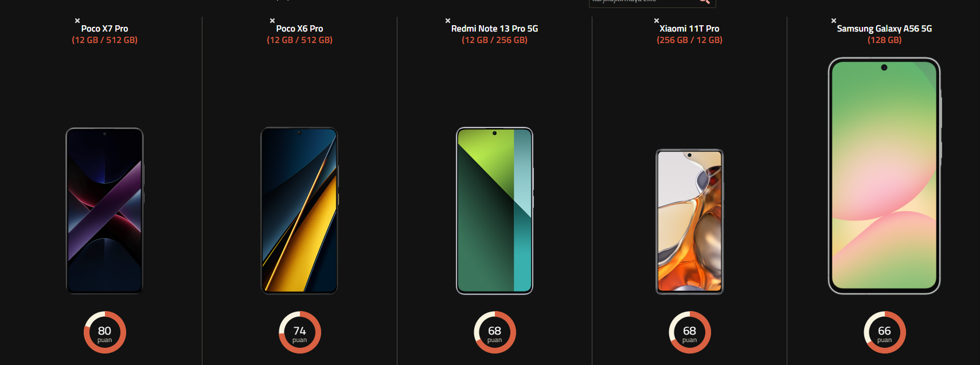Remove Poco X7 Pro from comparison

pos(77,21)
